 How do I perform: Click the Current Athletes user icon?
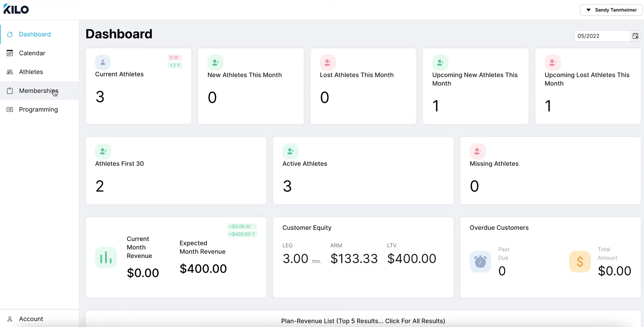click(x=103, y=62)
